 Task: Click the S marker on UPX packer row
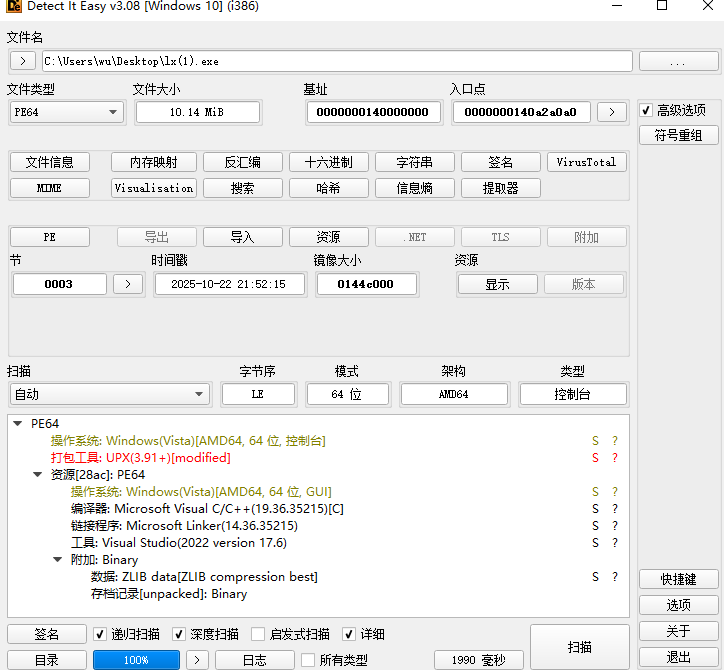(x=595, y=458)
